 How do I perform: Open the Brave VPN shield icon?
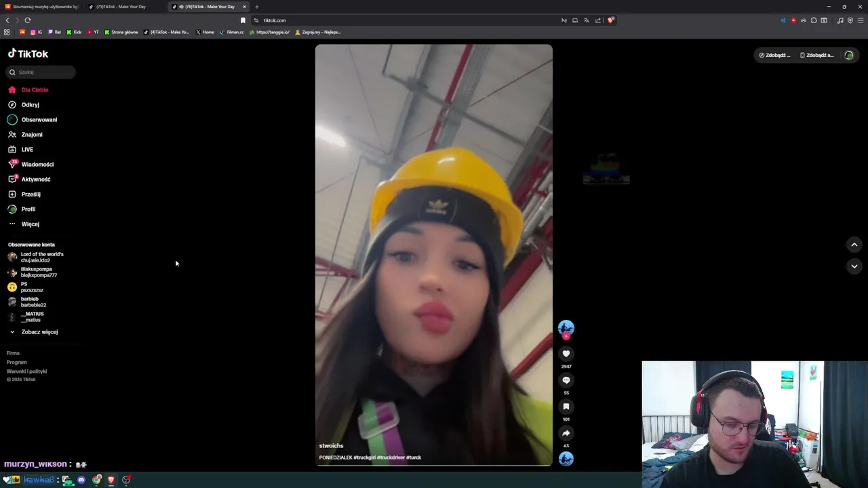click(x=850, y=20)
